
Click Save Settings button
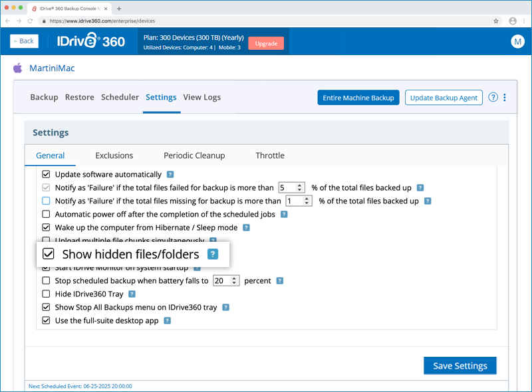(x=460, y=366)
